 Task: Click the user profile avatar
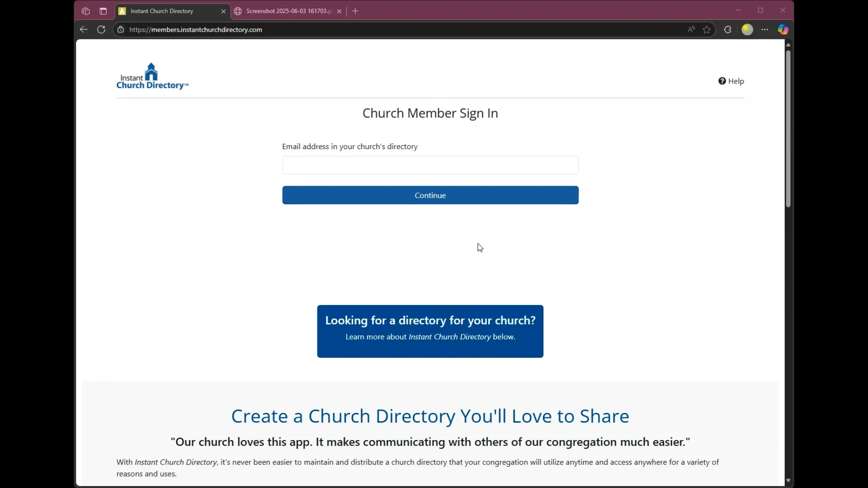[x=747, y=30]
